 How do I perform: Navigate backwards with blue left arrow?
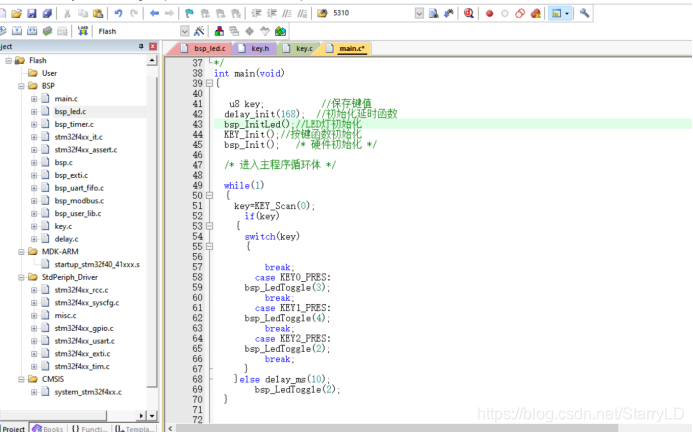(154, 13)
